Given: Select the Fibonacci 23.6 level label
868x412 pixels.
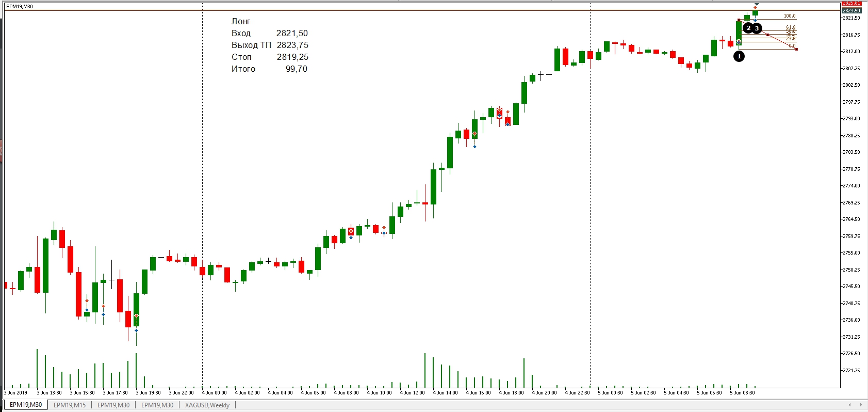Looking at the screenshot, I should coord(791,39).
